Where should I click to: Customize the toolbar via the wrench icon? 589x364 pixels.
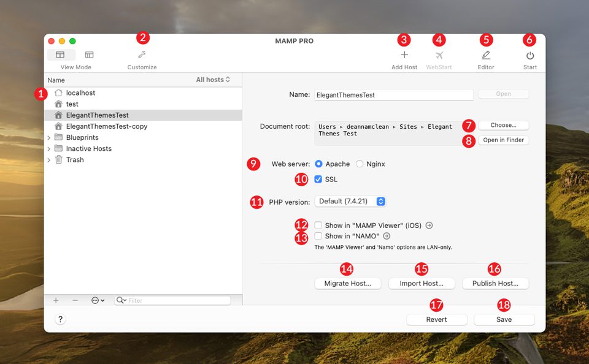pos(142,55)
